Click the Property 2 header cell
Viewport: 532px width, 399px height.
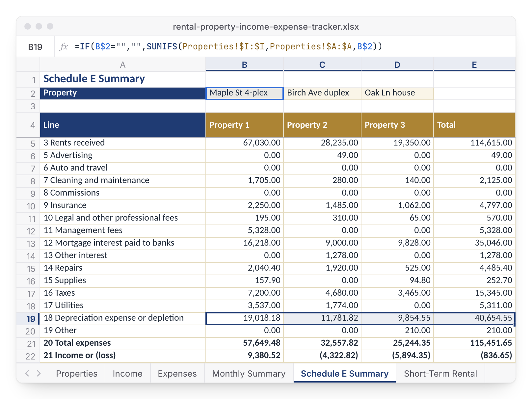tap(322, 125)
